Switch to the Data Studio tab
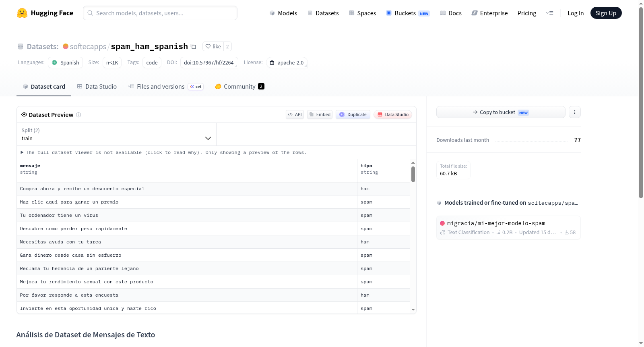644x347 pixels. click(97, 86)
